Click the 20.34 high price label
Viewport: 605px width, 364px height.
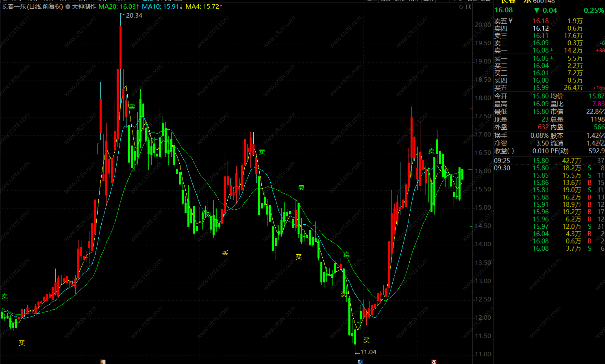134,15
